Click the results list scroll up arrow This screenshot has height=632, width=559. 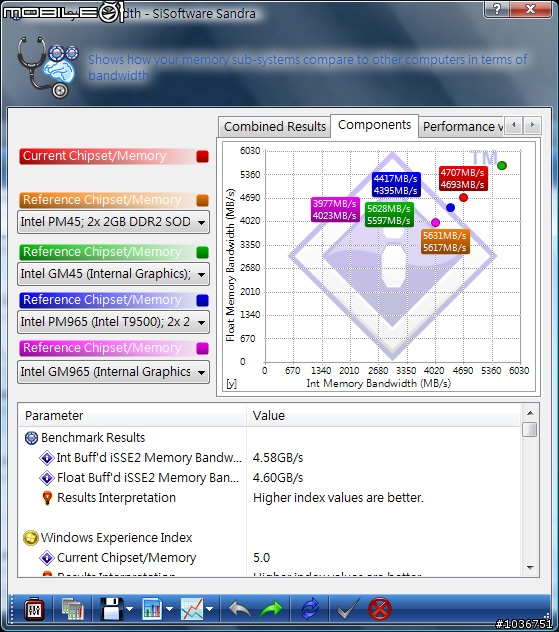pos(530,413)
